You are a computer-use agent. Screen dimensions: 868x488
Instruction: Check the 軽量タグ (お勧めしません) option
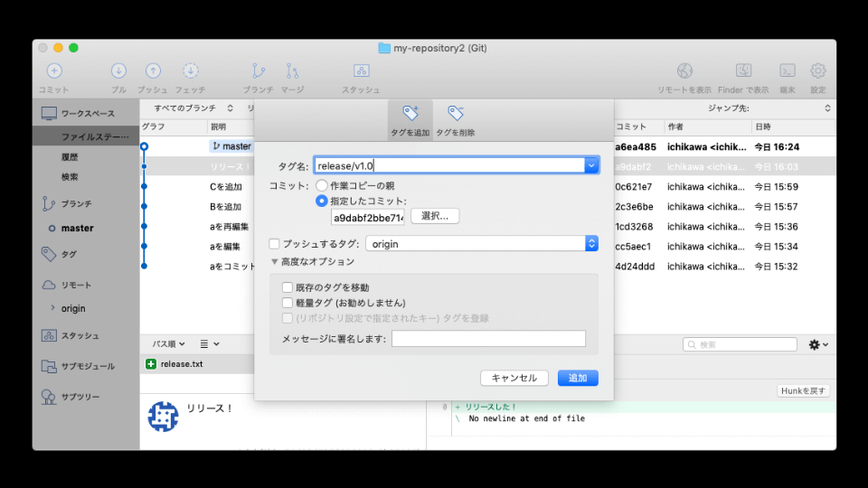(x=288, y=303)
